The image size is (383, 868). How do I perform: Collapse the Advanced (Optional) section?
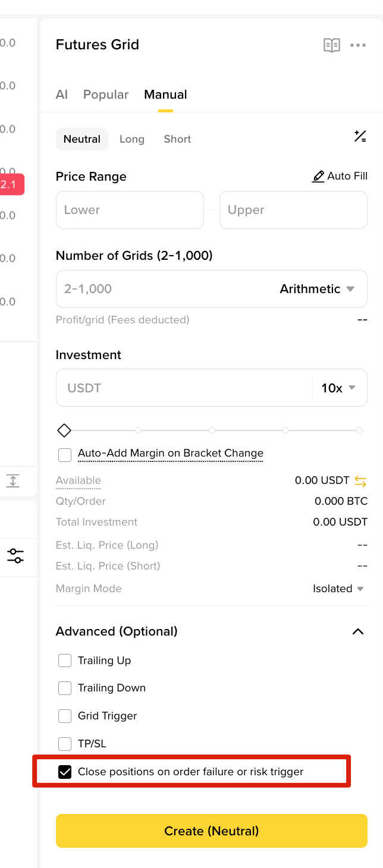[x=358, y=631]
